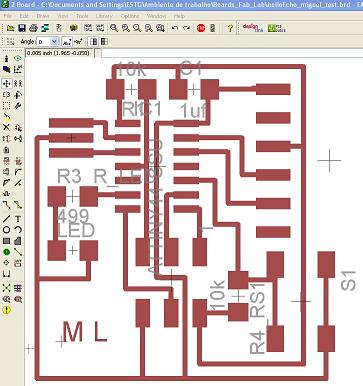Select the Polygon tool
363x386 pixels.
18,241
